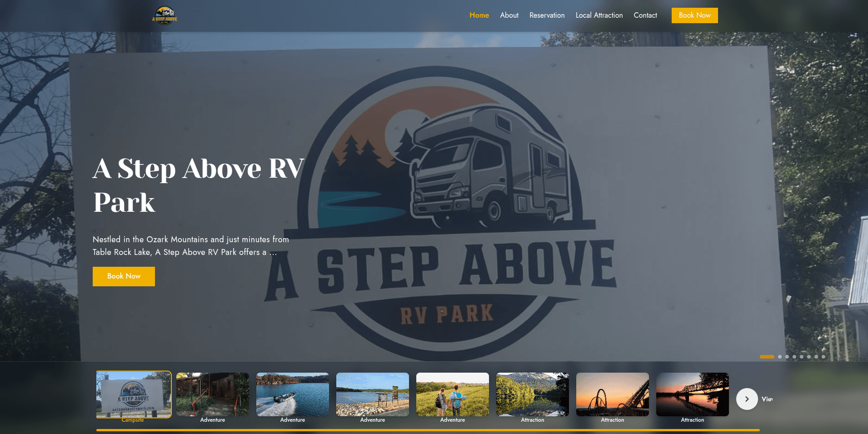Open the sunset bridge Attraction thumbnail
Image resolution: width=868 pixels, height=434 pixels.
pyautogui.click(x=692, y=394)
